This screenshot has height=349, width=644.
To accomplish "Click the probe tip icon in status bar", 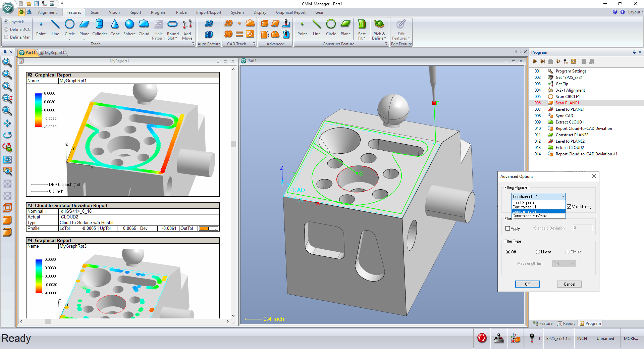I will [532, 338].
